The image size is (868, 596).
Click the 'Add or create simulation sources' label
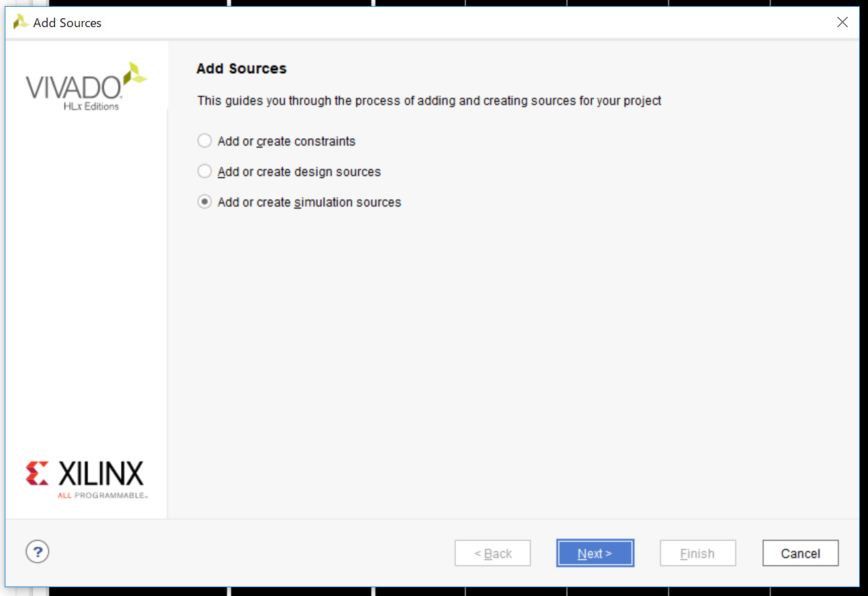[x=309, y=202]
